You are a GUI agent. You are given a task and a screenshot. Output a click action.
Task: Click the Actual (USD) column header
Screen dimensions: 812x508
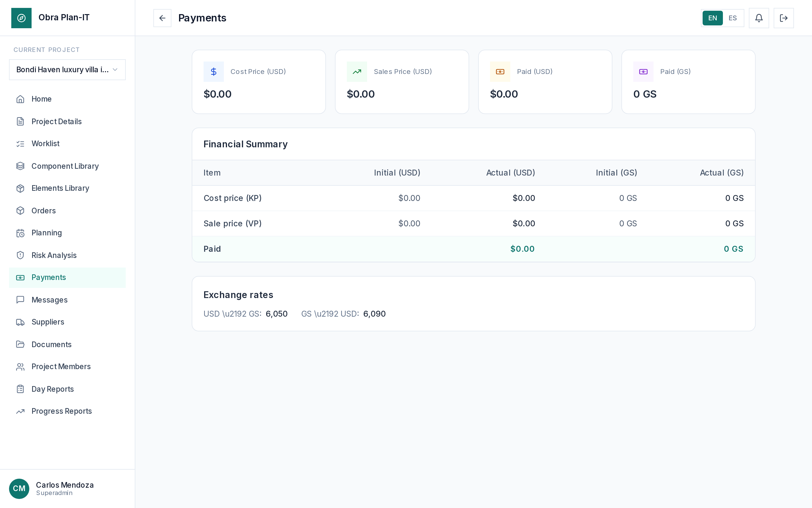tap(510, 173)
